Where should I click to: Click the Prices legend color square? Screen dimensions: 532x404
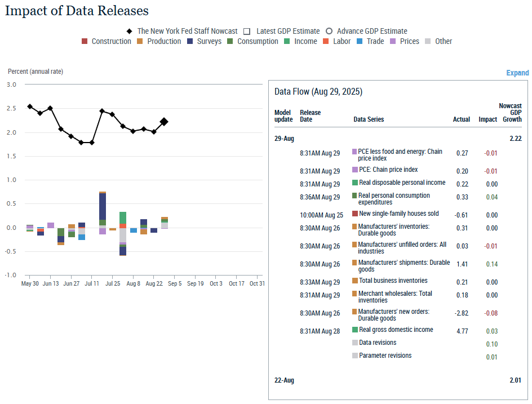393,41
